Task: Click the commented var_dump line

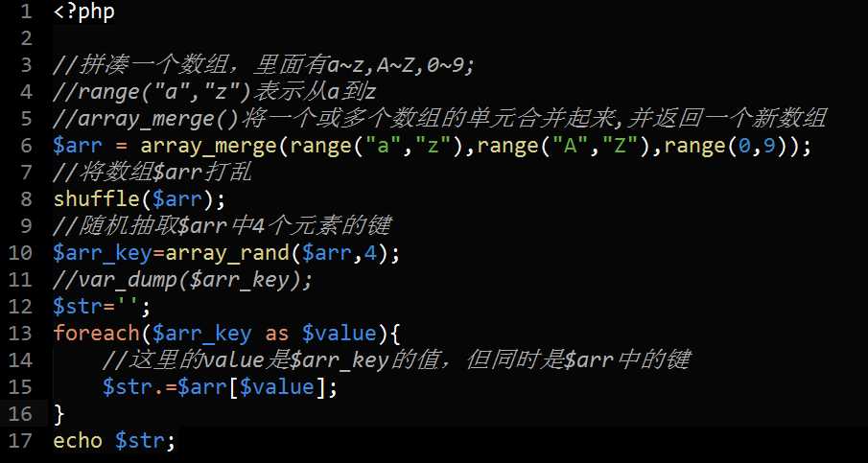Action: (x=182, y=280)
